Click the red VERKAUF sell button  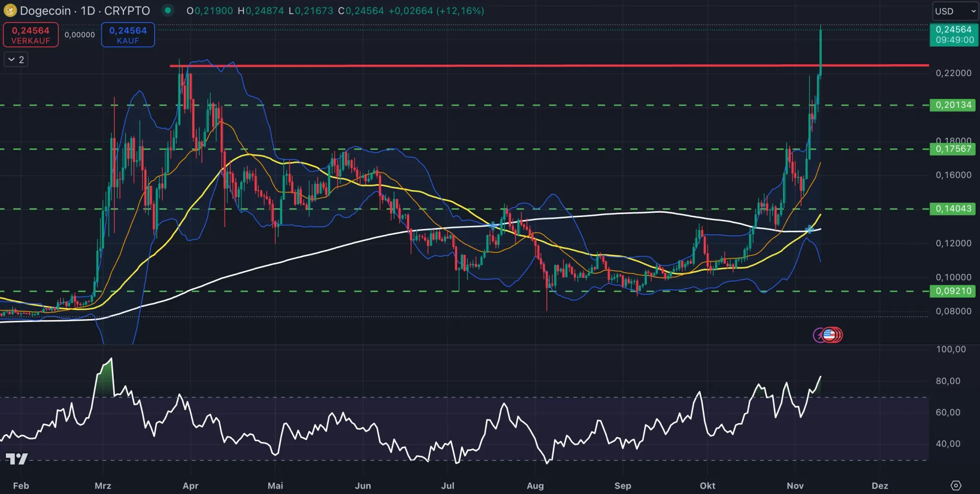tap(31, 35)
